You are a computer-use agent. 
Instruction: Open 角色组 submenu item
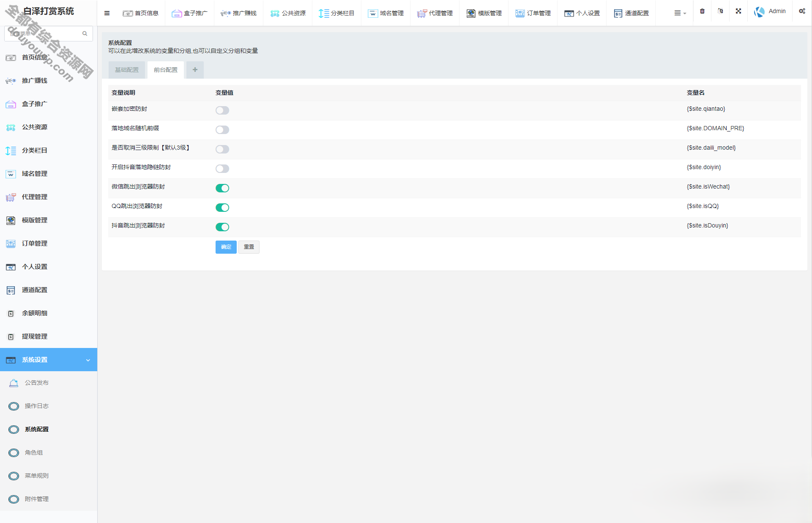coord(49,452)
